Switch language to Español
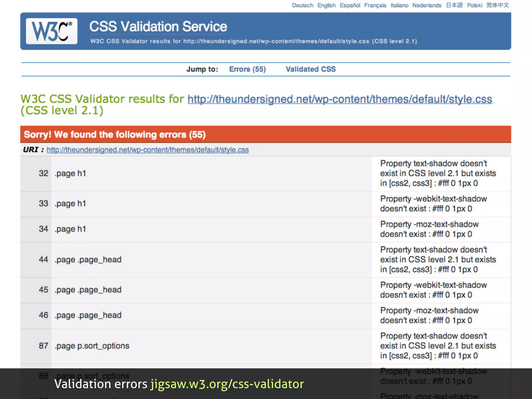532x399 pixels. 350,5
